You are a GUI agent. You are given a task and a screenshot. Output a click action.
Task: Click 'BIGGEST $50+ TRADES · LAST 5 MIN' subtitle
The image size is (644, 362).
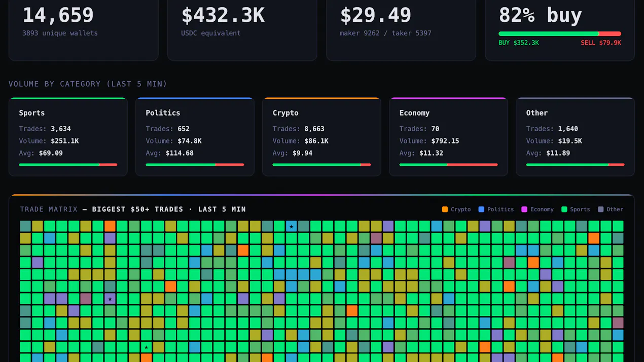[169, 209]
